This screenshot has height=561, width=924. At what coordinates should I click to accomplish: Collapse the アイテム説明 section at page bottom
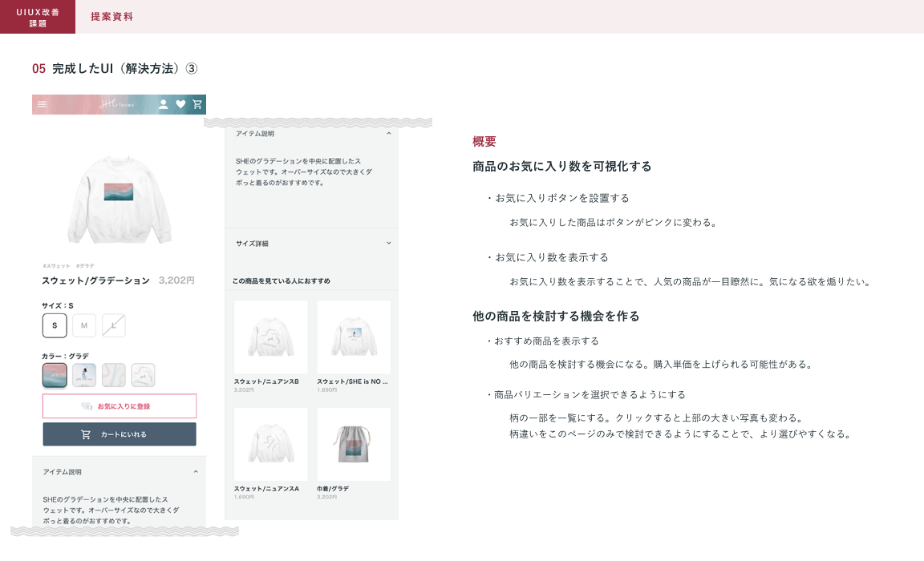click(196, 472)
